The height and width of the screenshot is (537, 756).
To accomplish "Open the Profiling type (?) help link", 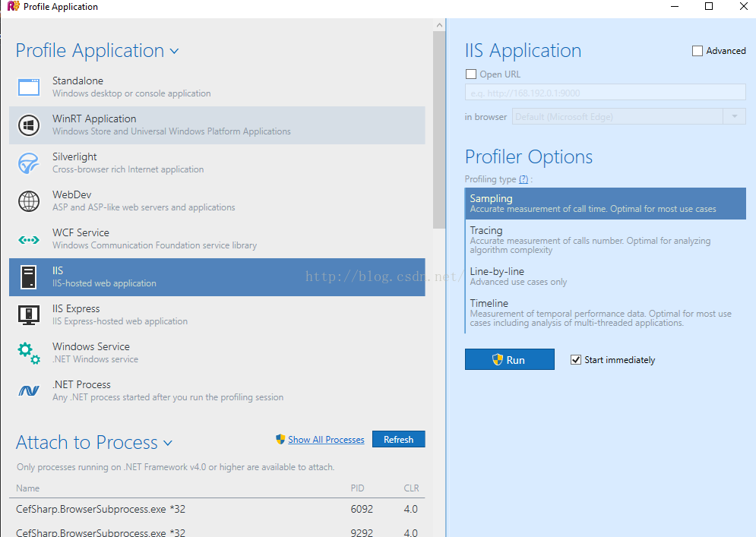I will pos(524,179).
